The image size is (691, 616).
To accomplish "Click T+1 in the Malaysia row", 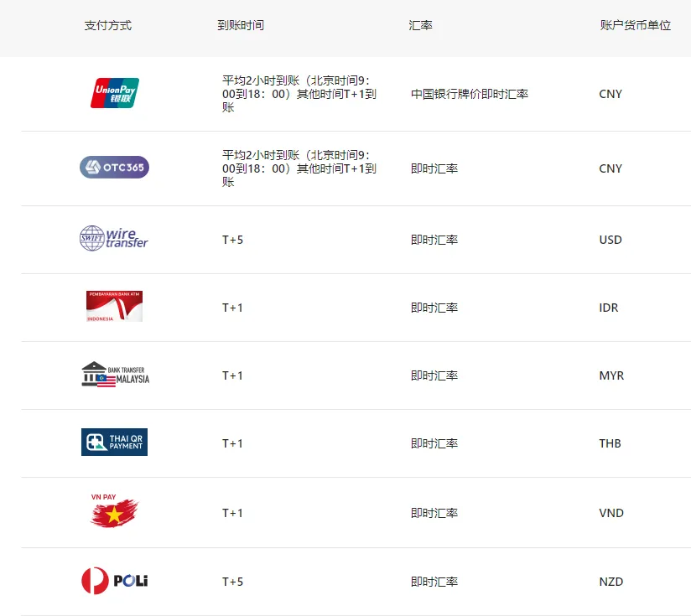I will pos(232,375).
